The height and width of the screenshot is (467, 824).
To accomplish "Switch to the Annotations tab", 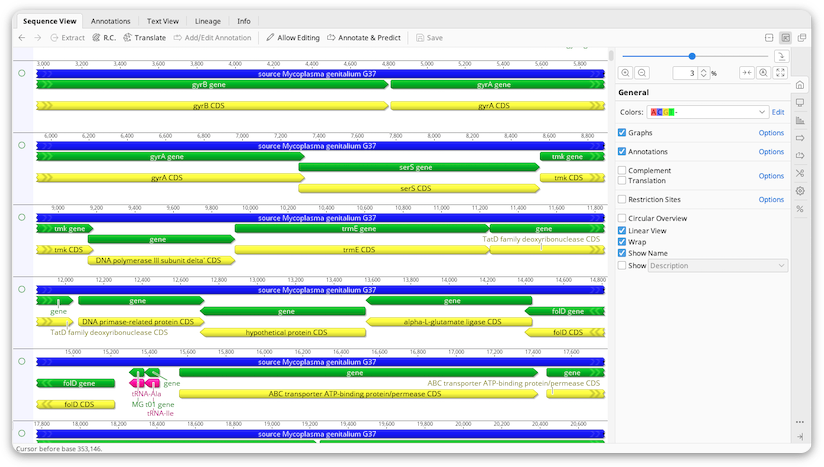I will 110,21.
